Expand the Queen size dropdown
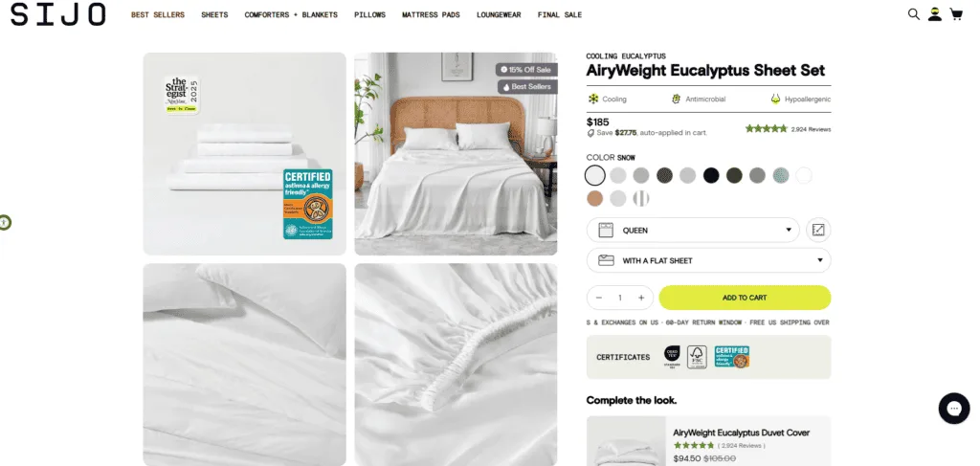 (x=693, y=230)
